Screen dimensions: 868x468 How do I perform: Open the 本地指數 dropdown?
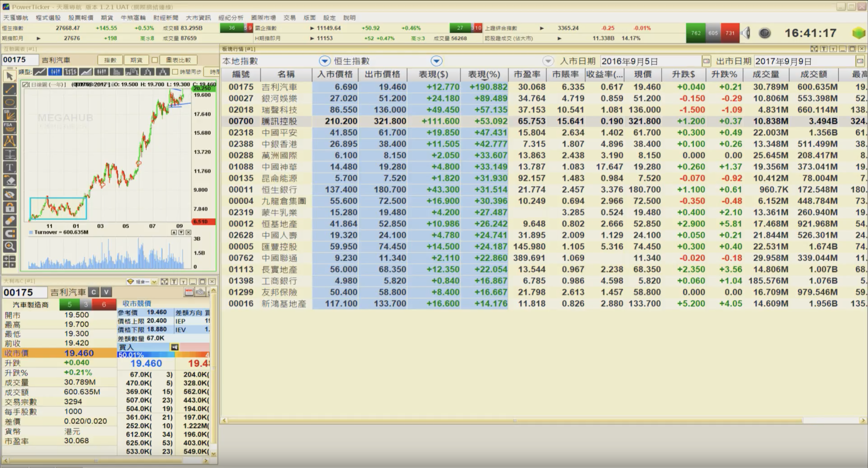tap(324, 61)
